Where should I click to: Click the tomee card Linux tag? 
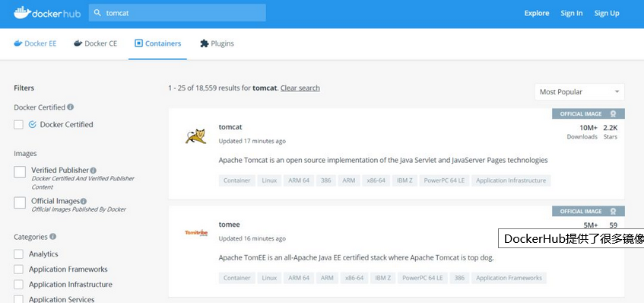click(269, 278)
